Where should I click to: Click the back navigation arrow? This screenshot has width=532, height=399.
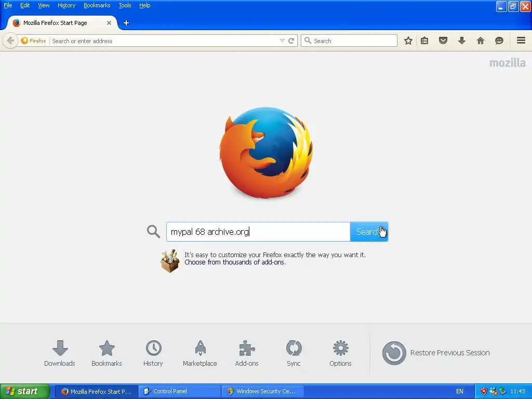[x=10, y=41]
